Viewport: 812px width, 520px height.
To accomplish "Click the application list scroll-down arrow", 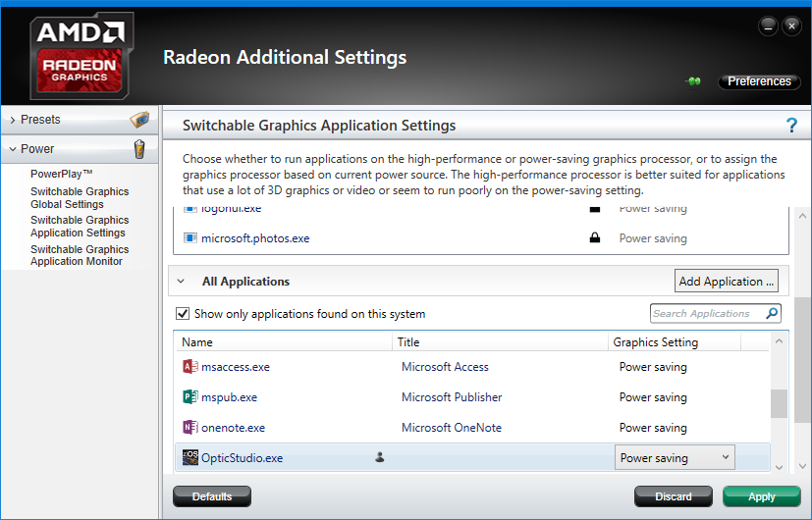I will [779, 467].
